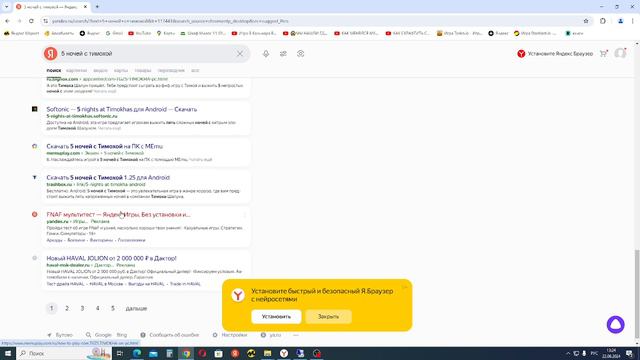The width and height of the screenshot is (640, 360).
Task: Click 'Установить' in the yellow banner
Action: 276,316
